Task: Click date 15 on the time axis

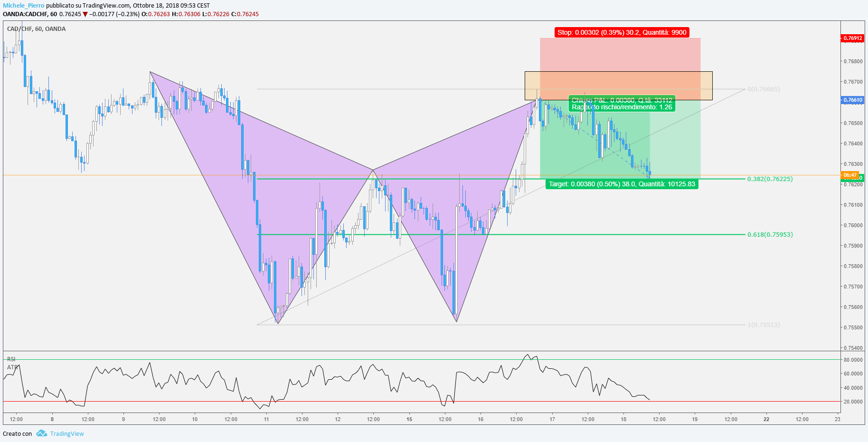Action: (409, 419)
